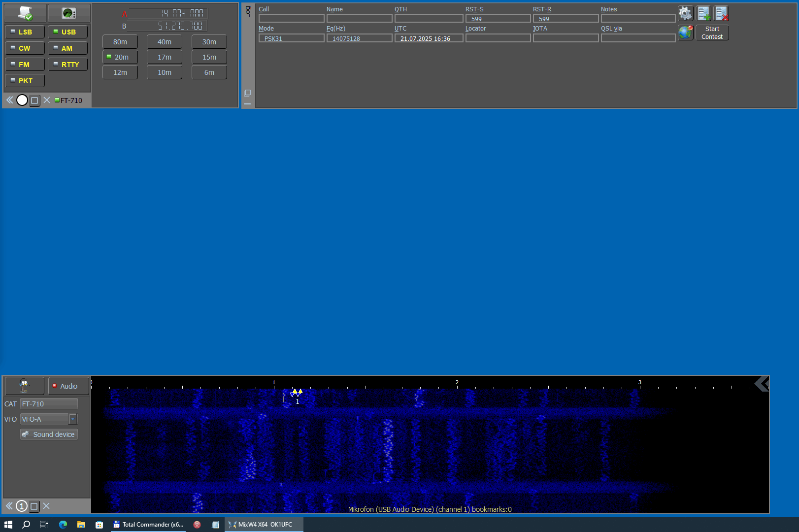
Task: Click the Call input field
Action: [x=291, y=18]
